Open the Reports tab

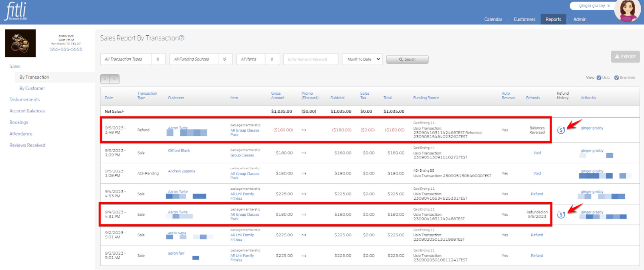coord(553,19)
